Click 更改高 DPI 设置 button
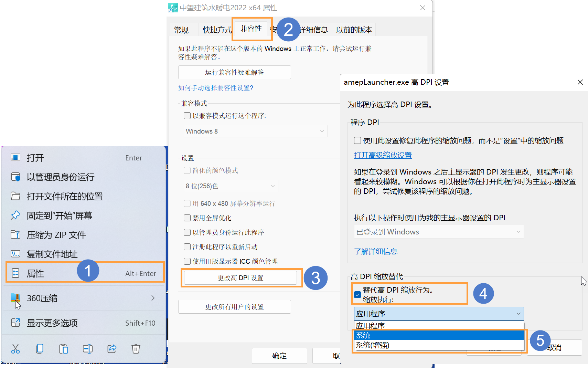 pos(240,278)
